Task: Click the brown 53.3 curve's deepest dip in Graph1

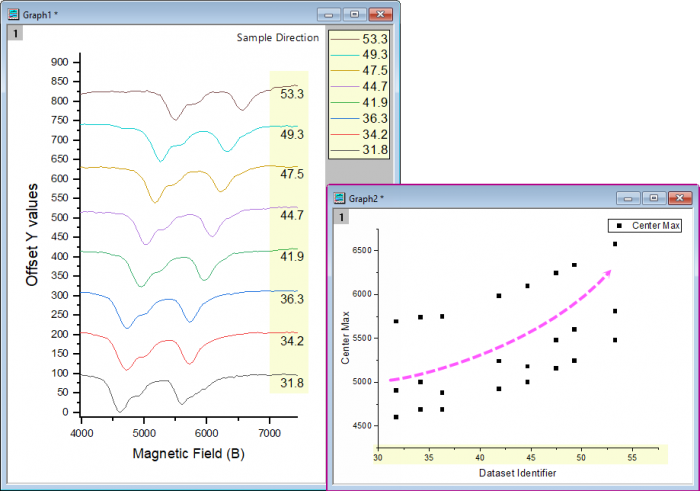Action: (x=175, y=119)
